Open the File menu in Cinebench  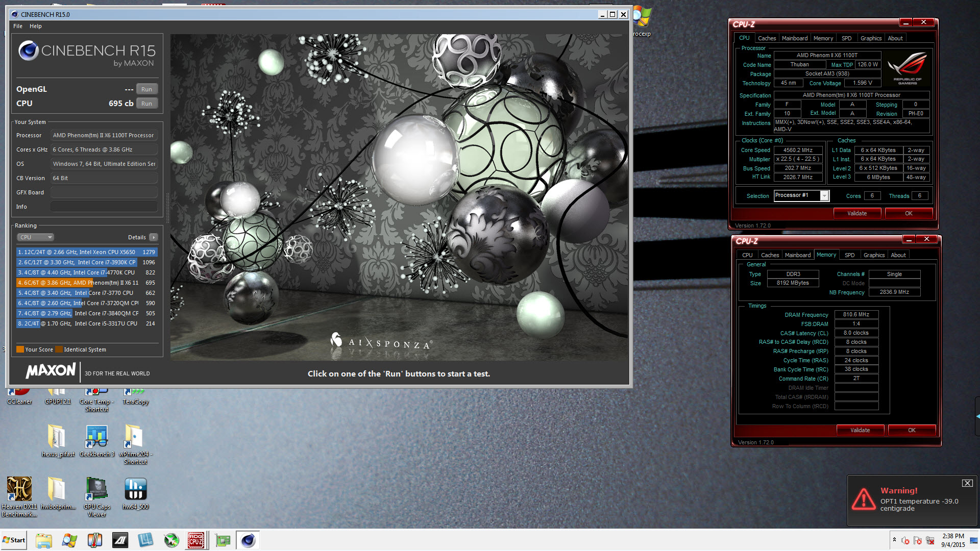[x=18, y=26]
